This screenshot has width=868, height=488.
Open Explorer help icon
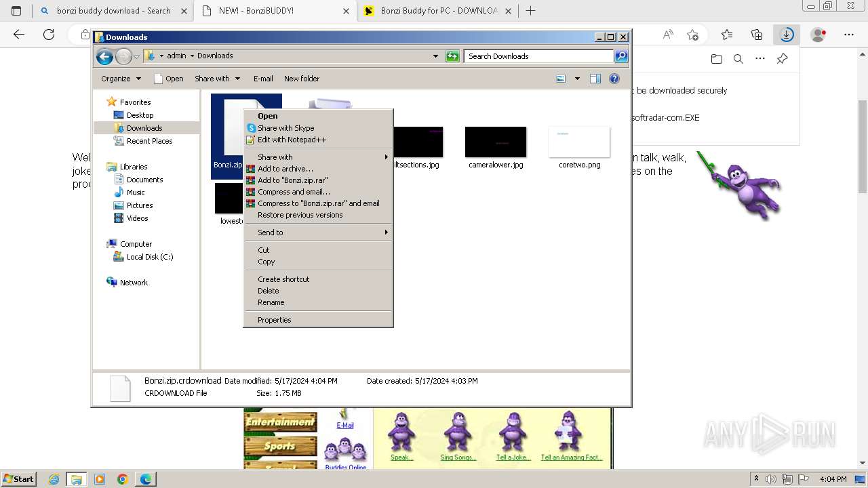point(614,79)
